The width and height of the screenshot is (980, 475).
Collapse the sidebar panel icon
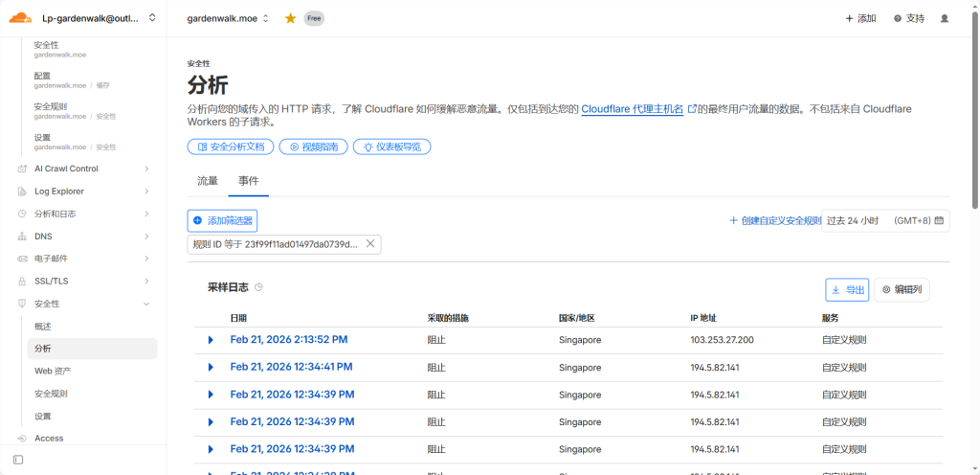[x=18, y=460]
